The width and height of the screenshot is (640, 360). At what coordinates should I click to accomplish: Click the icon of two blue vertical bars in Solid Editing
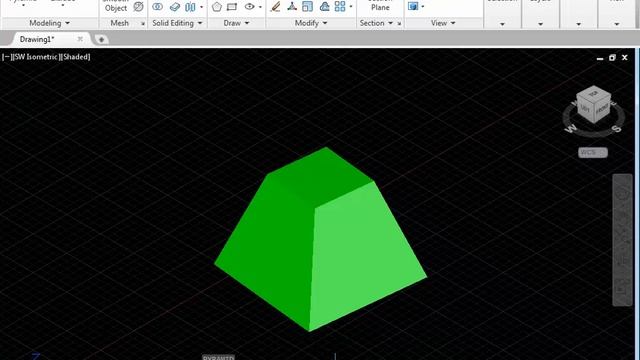(x=190, y=7)
